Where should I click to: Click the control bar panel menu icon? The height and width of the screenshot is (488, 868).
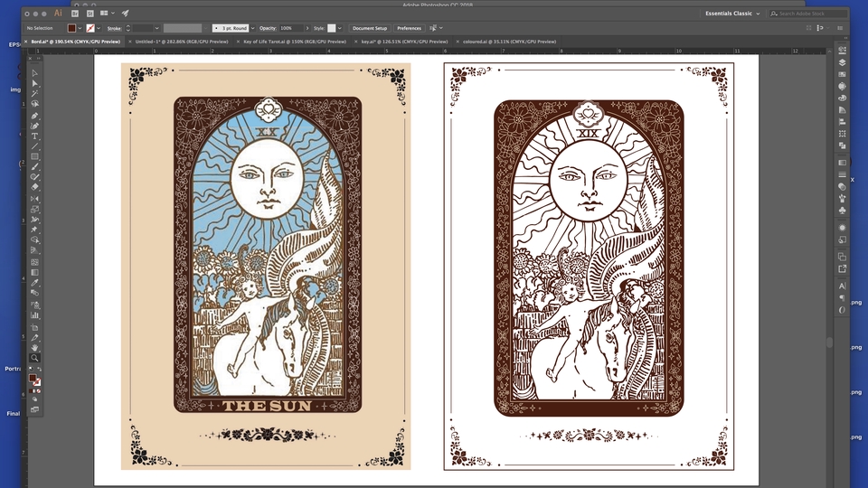840,28
